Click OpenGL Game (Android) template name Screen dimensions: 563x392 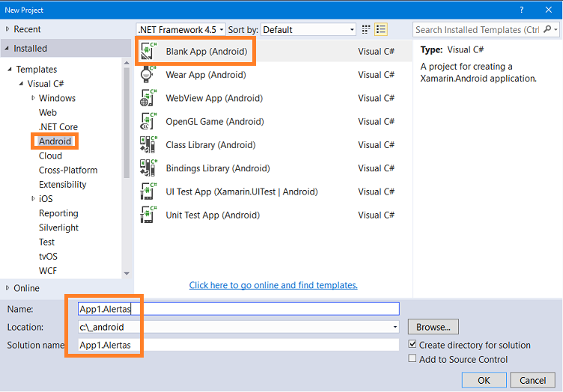pyautogui.click(x=215, y=122)
